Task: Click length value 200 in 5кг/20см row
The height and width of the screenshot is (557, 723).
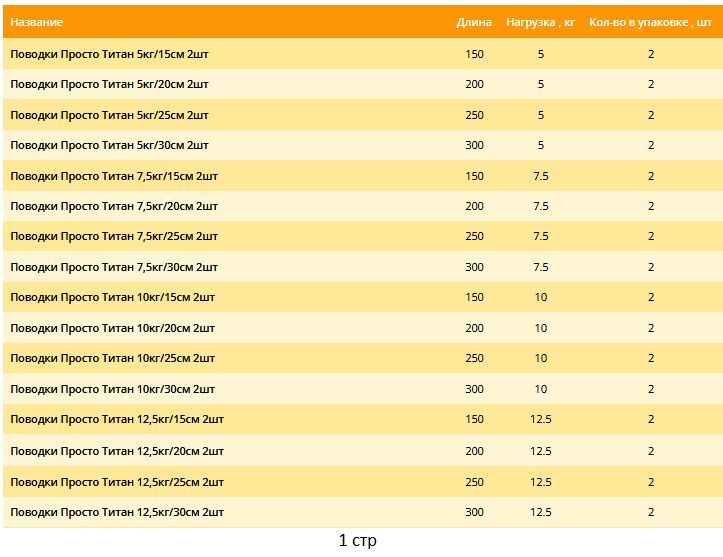Action: pos(474,84)
